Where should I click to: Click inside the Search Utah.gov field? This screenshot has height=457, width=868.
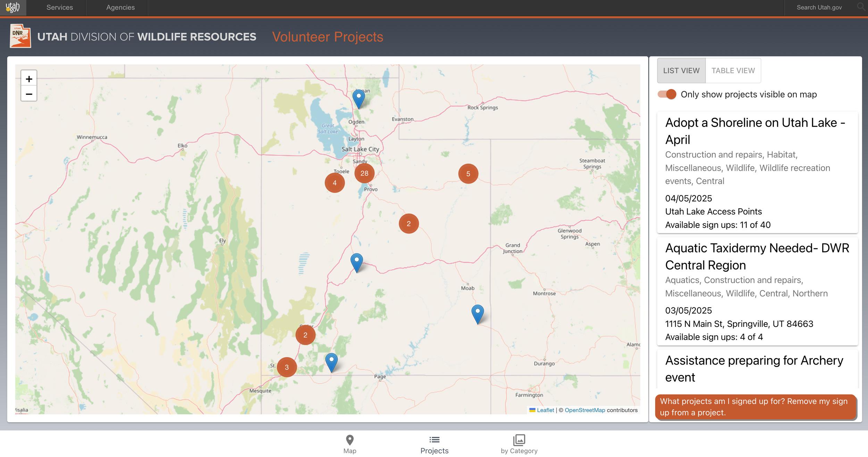coord(819,7)
